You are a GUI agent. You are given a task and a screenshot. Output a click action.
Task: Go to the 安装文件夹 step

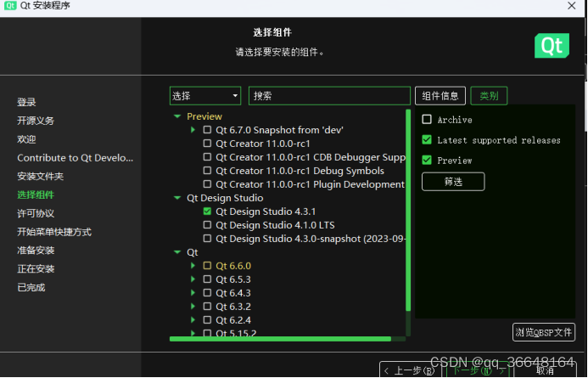click(40, 176)
